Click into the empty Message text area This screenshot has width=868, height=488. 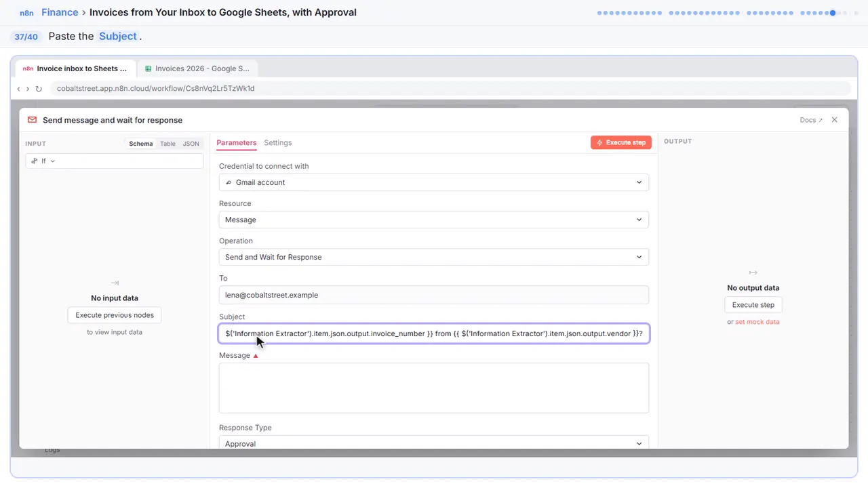pos(434,388)
